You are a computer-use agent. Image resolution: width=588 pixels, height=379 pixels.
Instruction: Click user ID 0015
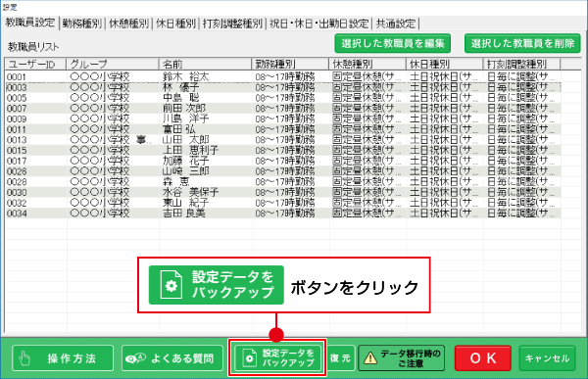(x=17, y=151)
